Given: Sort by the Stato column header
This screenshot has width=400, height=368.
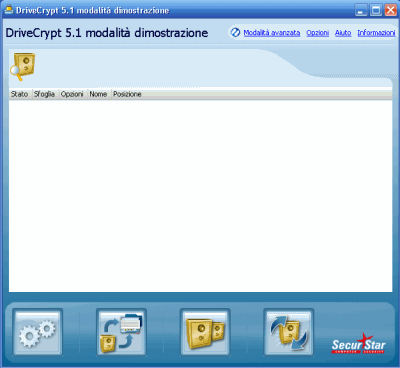Looking at the screenshot, I should (20, 94).
